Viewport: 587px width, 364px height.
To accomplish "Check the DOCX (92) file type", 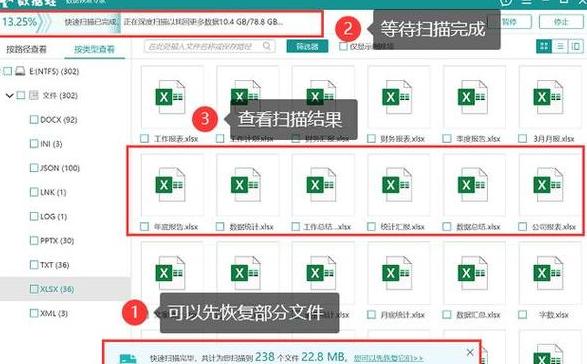I will coord(34,119).
